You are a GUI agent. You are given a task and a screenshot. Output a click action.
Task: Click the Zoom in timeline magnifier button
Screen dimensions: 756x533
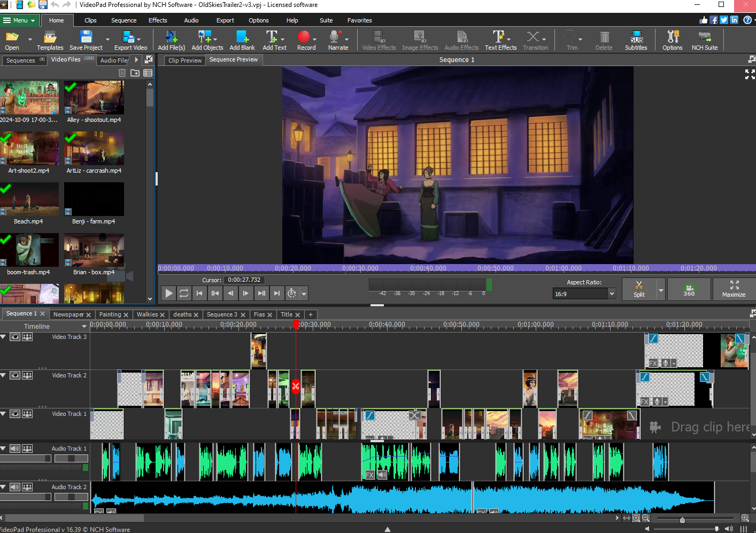[x=745, y=518]
